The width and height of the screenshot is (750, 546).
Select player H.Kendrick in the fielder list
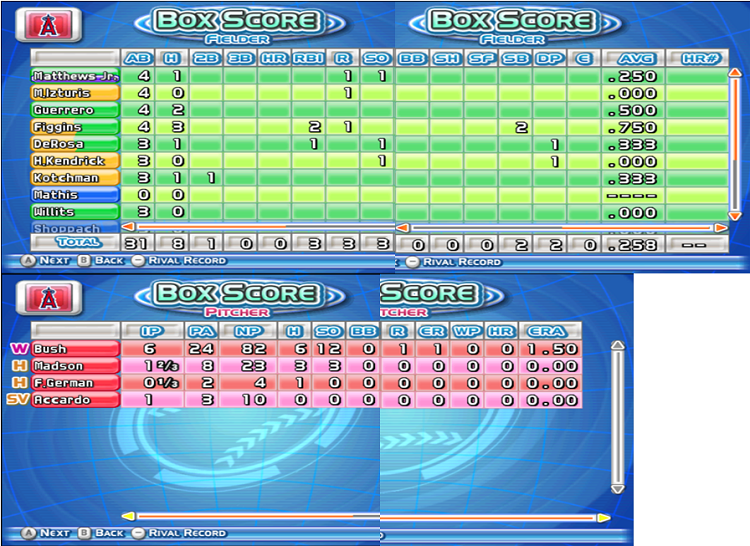(x=75, y=161)
